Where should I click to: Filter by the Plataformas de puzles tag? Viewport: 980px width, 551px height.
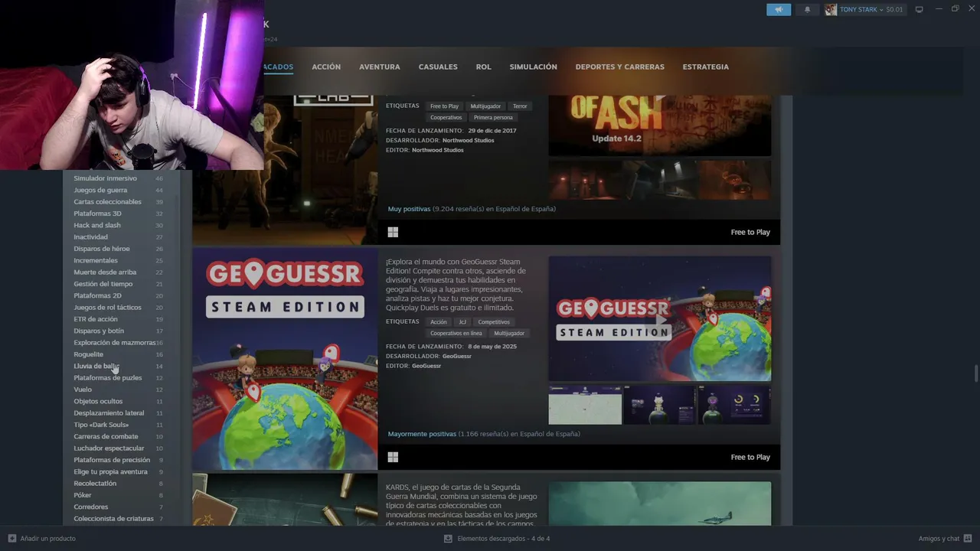click(108, 378)
